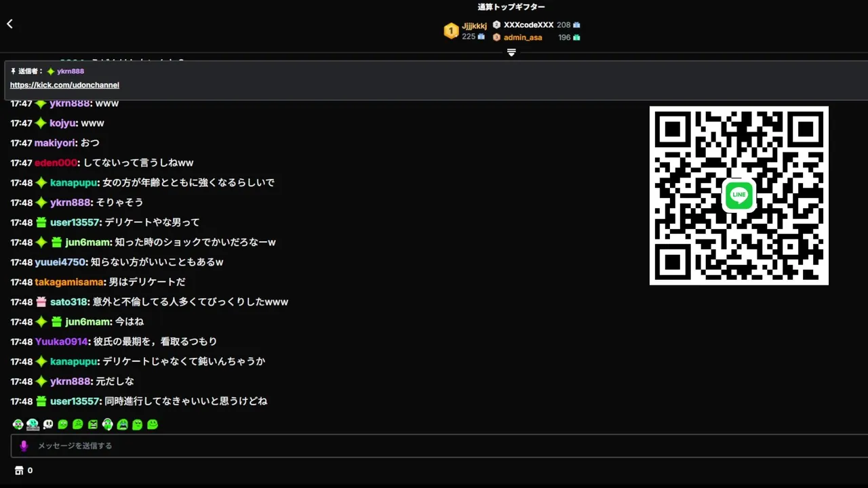
Task: Insert the first emote with headphones
Action: pyautogui.click(x=18, y=424)
